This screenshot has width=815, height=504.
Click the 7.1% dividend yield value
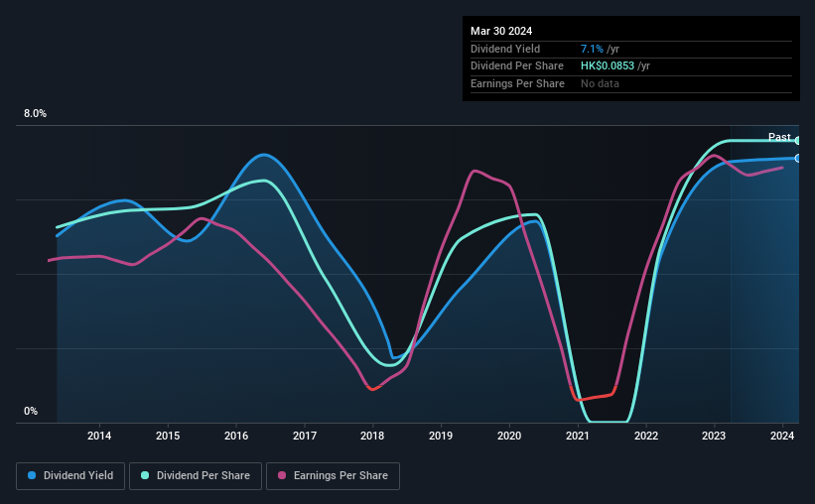click(592, 49)
